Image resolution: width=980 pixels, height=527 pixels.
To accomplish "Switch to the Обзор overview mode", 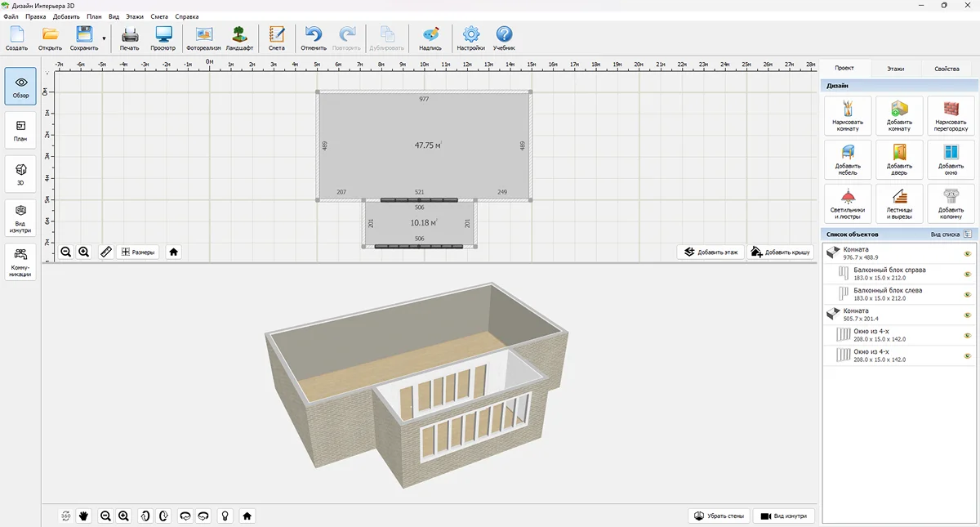I will (20, 87).
